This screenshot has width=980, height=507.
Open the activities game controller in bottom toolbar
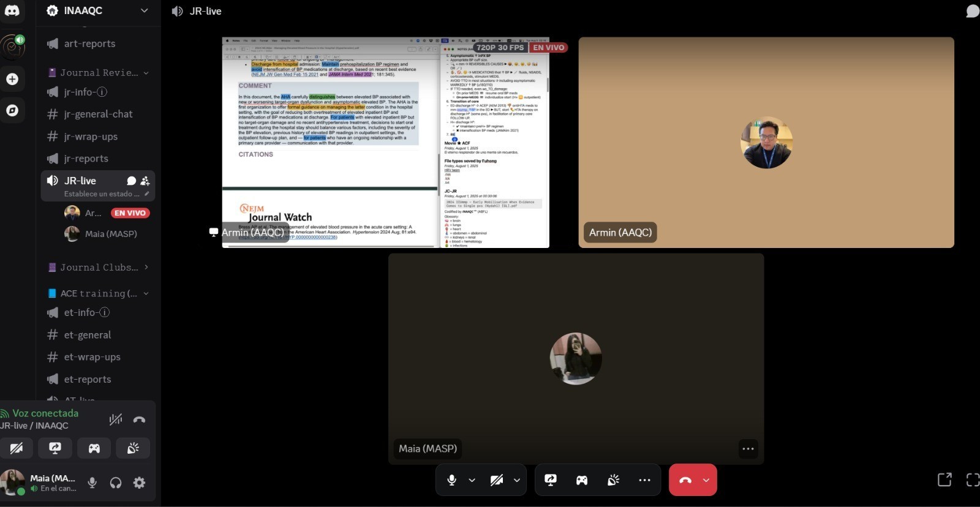581,480
